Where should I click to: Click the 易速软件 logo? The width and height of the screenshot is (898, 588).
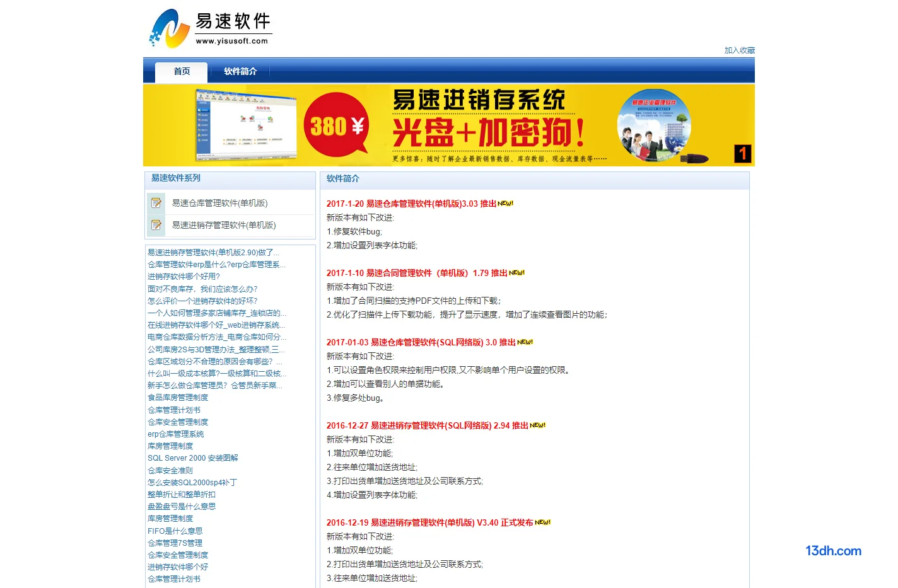[210, 28]
